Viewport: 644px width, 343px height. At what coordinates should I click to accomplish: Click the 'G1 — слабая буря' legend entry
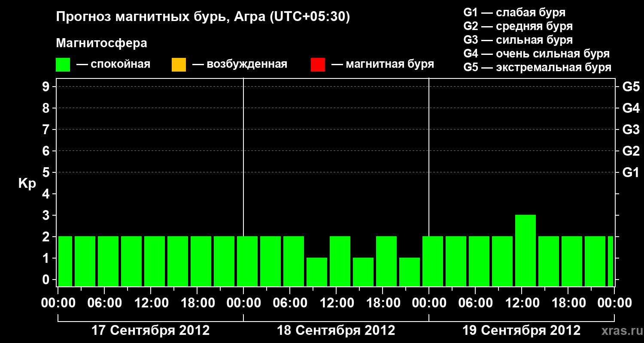pos(514,12)
